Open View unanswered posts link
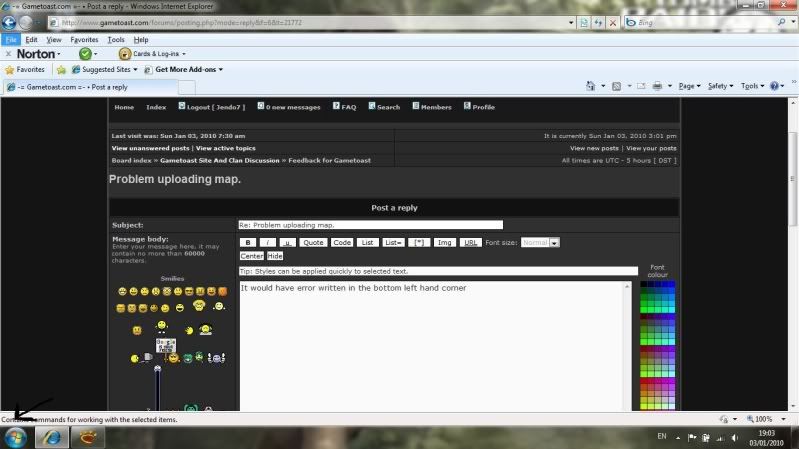The width and height of the screenshot is (799, 449). pyautogui.click(x=150, y=148)
